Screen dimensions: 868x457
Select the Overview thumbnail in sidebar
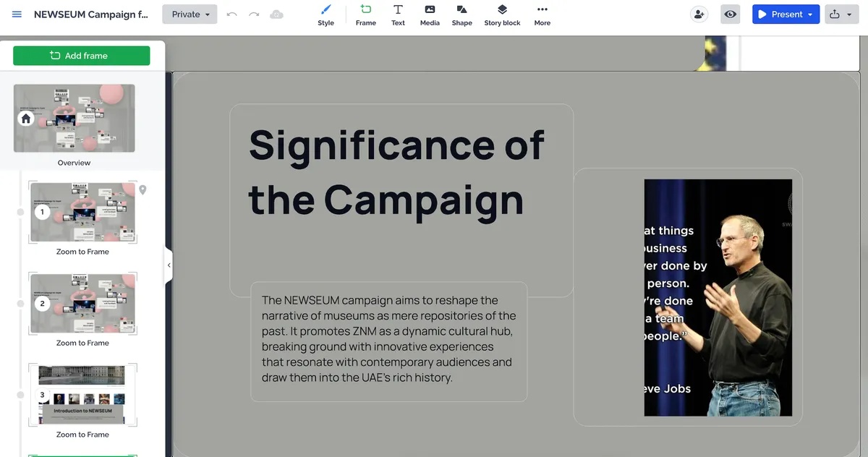pyautogui.click(x=74, y=118)
